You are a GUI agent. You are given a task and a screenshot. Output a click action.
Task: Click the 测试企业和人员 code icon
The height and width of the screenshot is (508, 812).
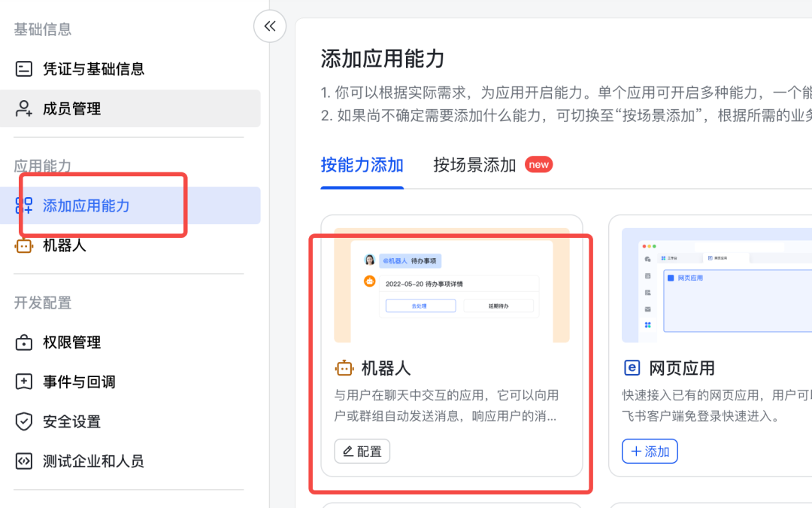click(24, 461)
